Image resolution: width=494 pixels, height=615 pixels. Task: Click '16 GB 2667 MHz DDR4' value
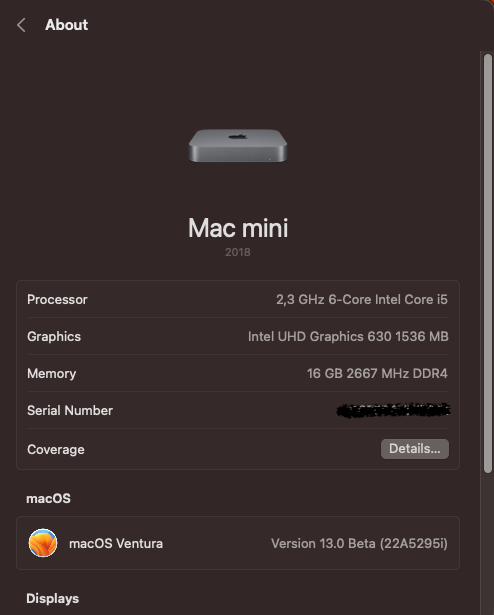tap(377, 373)
